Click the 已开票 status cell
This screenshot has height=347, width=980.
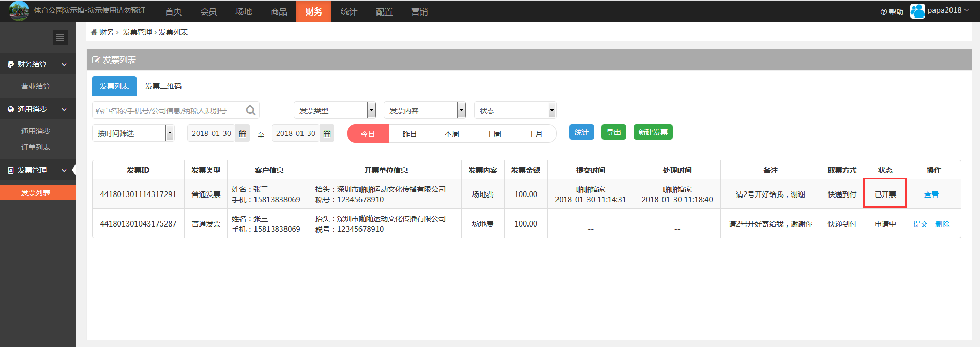(x=885, y=194)
